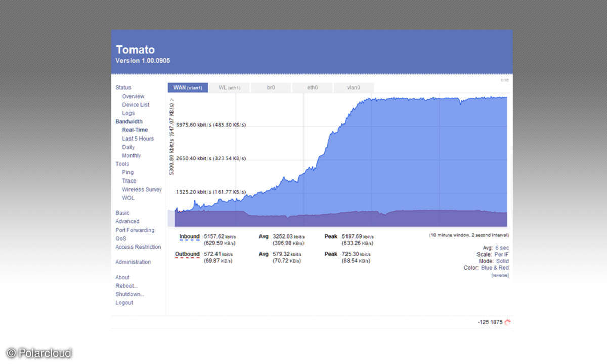Click the loading spinner icon beside -125 1875

[x=507, y=322]
